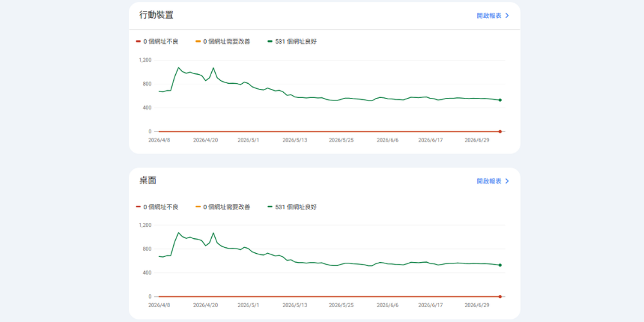This screenshot has width=644, height=322.
Task: Click the chevron arrow in 桌面 header
Action: (x=507, y=181)
